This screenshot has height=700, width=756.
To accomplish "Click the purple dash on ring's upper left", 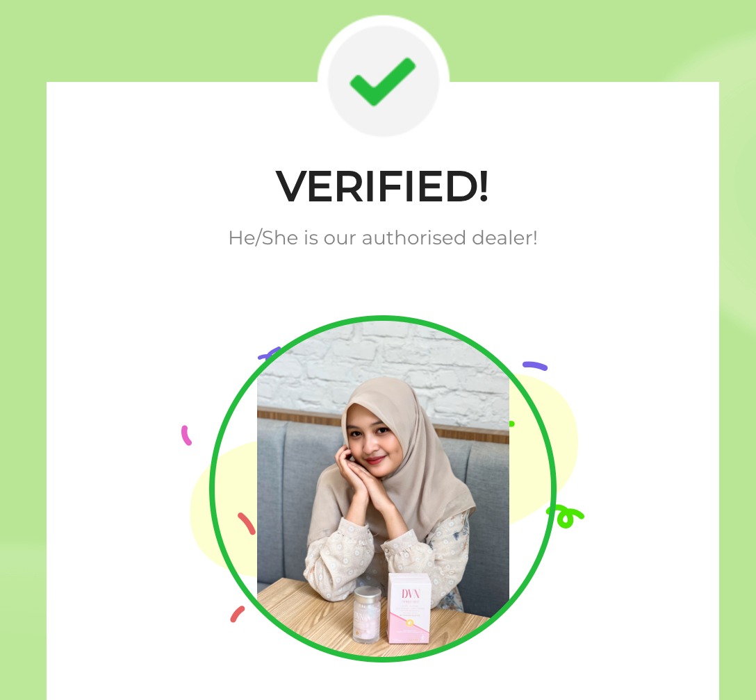I will [x=269, y=353].
